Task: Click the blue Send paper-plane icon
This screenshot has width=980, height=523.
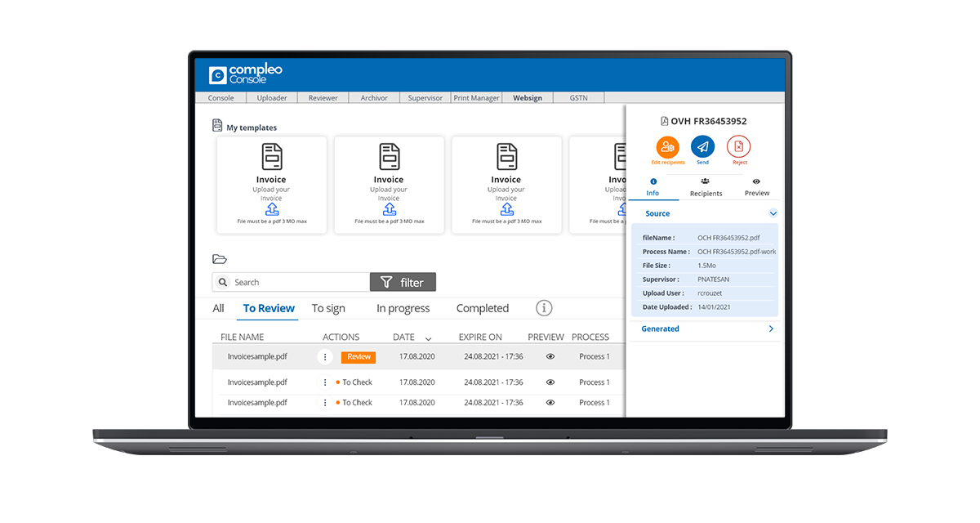Action: point(702,147)
